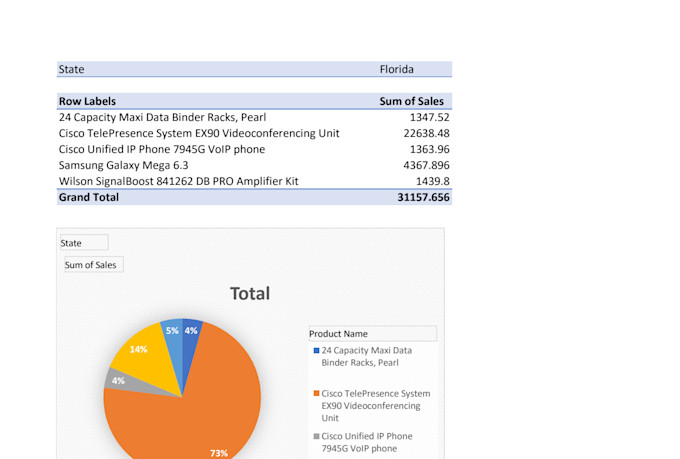Click the Sum of Sales chart field button
The image size is (680, 459).
point(94,265)
